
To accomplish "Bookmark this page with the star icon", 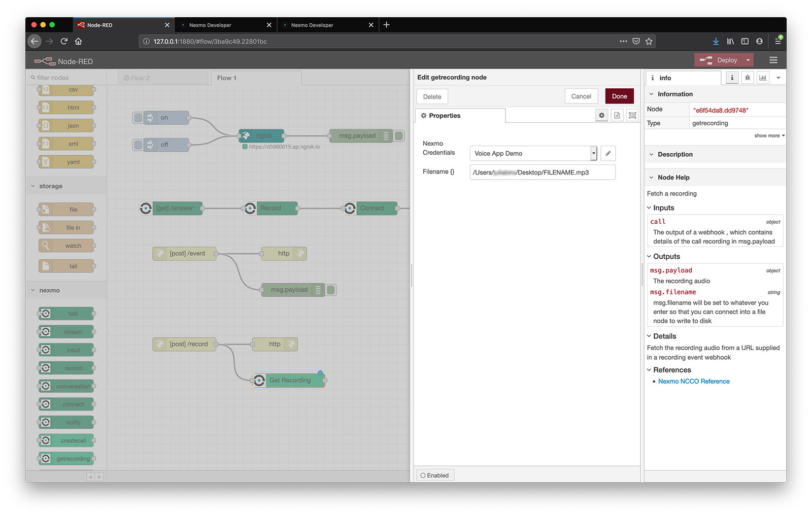I will tap(649, 41).
